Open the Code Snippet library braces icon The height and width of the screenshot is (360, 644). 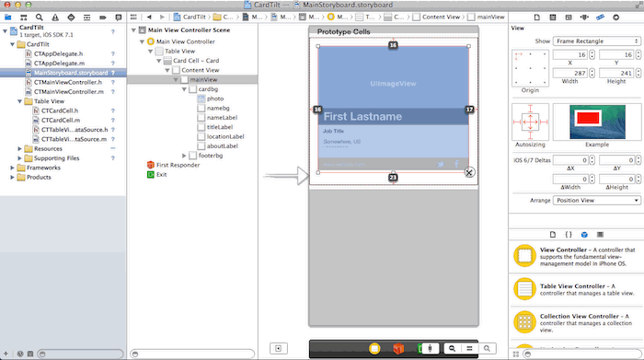tap(569, 234)
